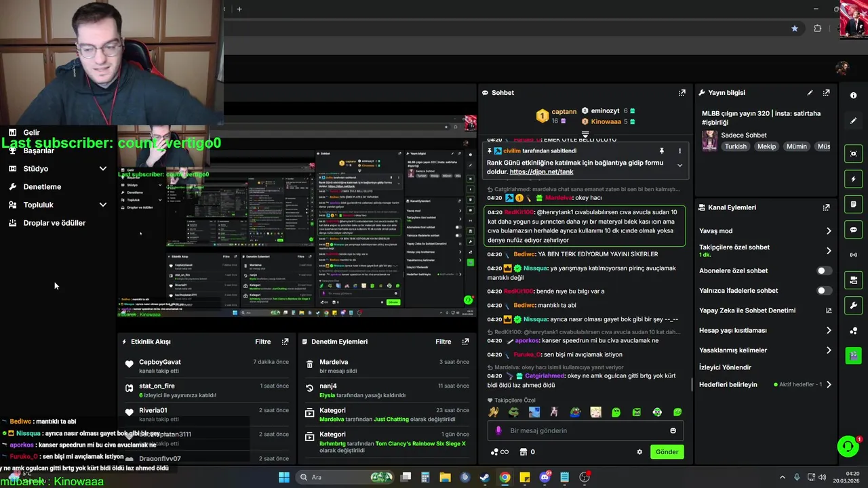Collapse the chat leaderboard handle
Viewport: 868px width, 488px height.
585,135
